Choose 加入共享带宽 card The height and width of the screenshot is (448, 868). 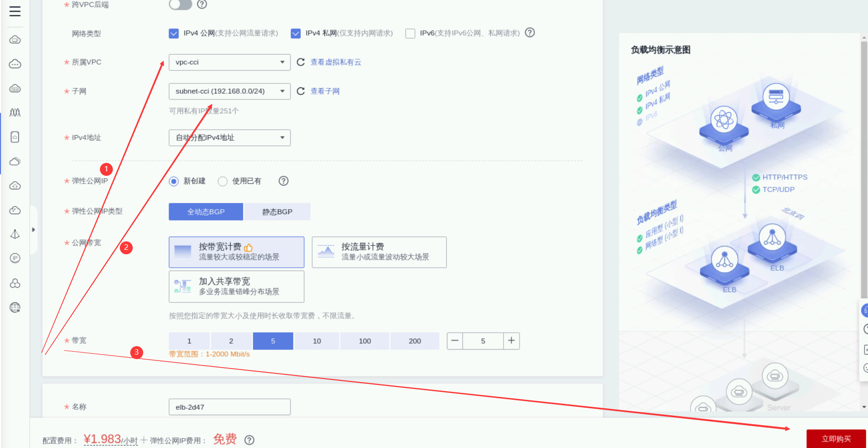(x=237, y=287)
